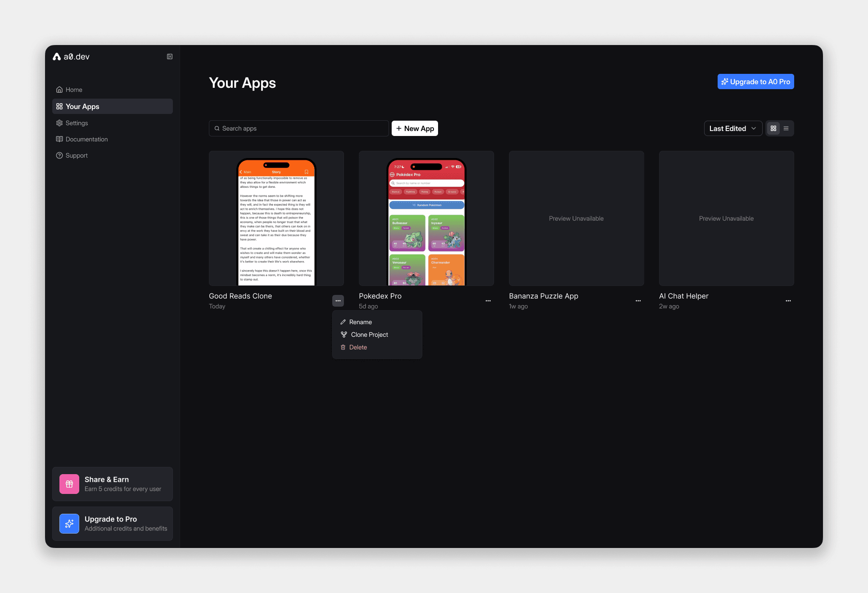Select Clone Project in the context menu

click(x=369, y=335)
